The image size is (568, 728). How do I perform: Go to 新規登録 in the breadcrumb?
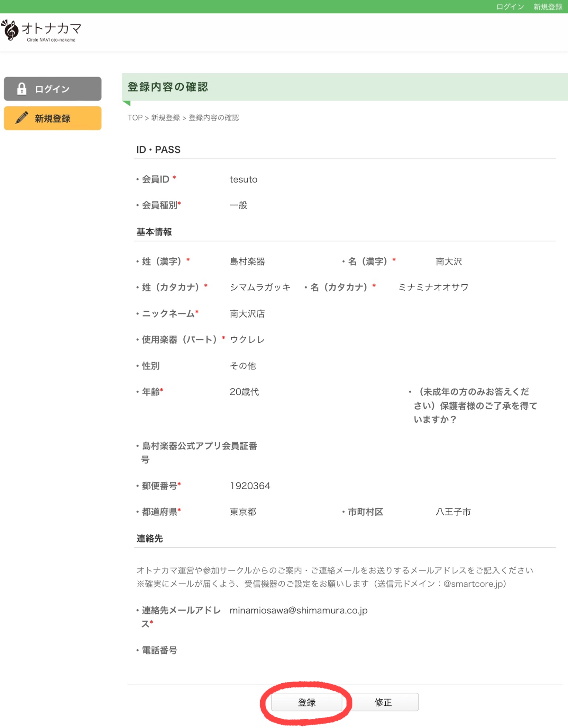(x=165, y=118)
